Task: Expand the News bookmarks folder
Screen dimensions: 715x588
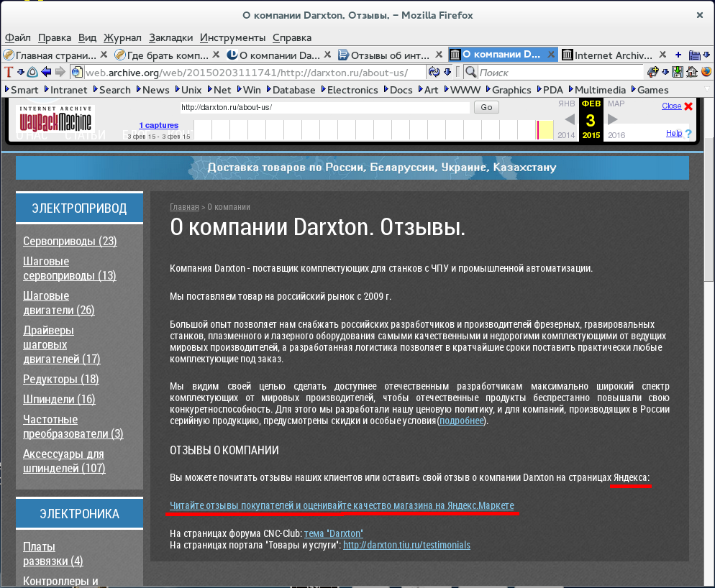Action: pos(152,90)
